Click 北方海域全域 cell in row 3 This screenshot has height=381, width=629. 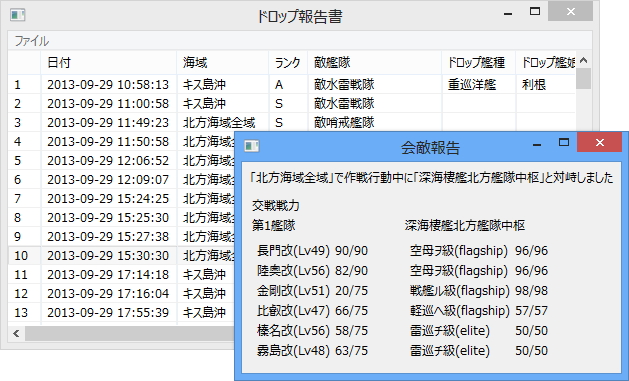[x=223, y=123]
